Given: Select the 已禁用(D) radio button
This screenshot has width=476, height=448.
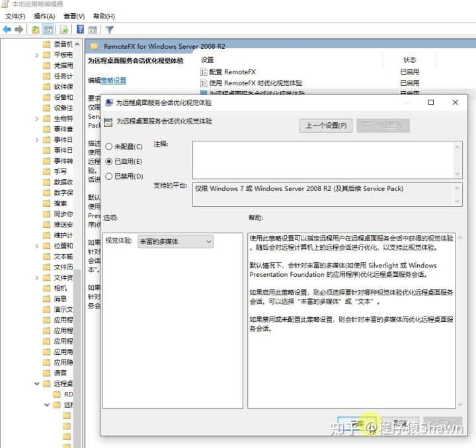Looking at the screenshot, I should pos(109,176).
